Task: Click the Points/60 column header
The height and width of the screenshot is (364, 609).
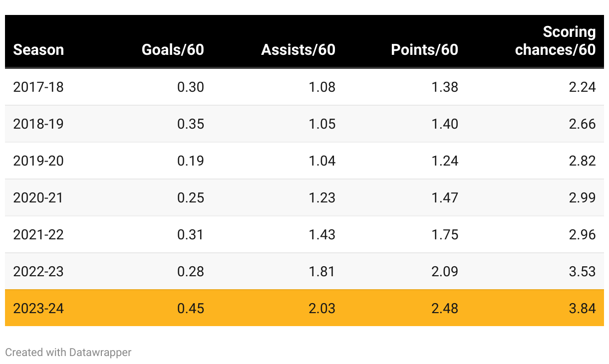Action: (x=424, y=50)
